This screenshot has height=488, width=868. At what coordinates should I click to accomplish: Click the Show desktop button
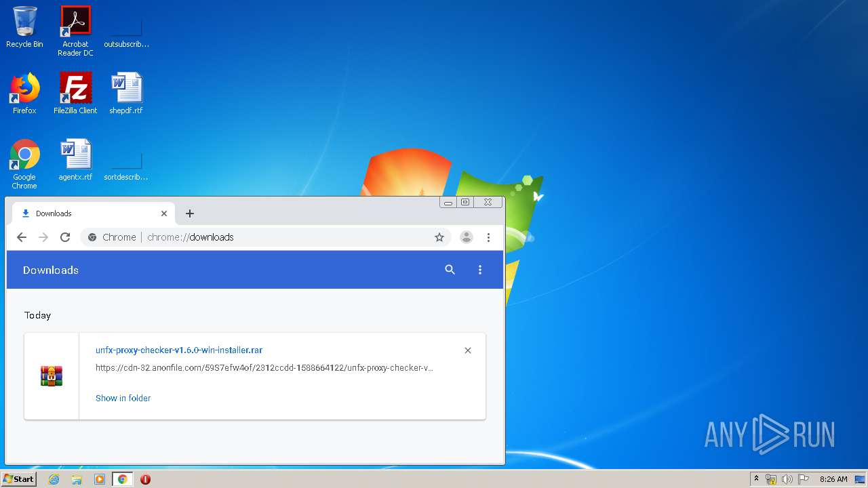[x=860, y=479]
